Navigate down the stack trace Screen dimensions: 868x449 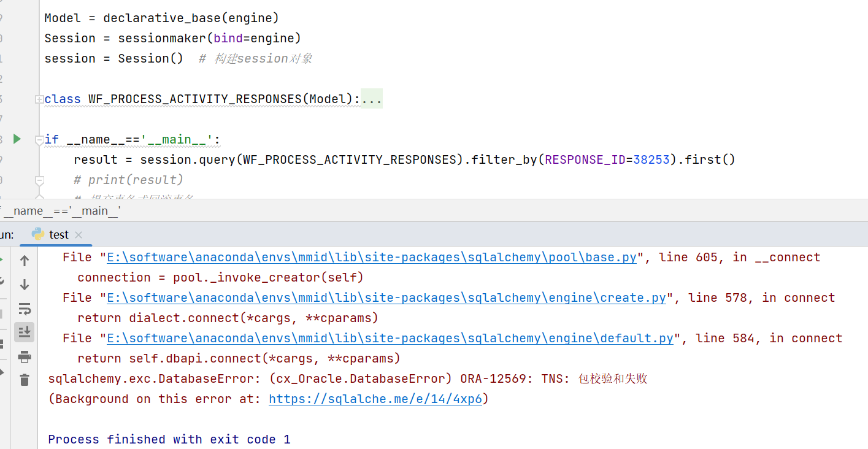point(25,284)
